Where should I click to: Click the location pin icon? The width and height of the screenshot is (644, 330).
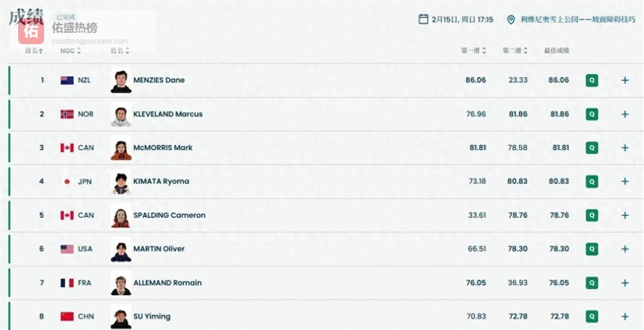point(511,20)
